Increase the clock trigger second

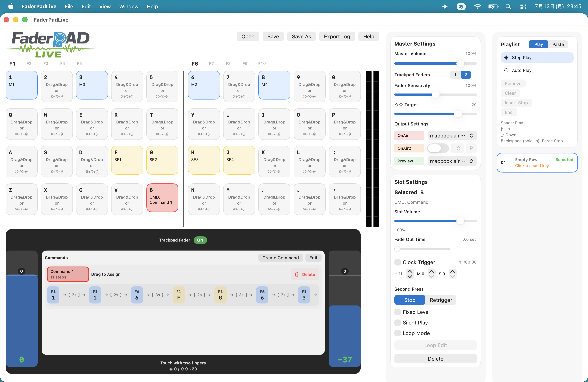click(452, 272)
